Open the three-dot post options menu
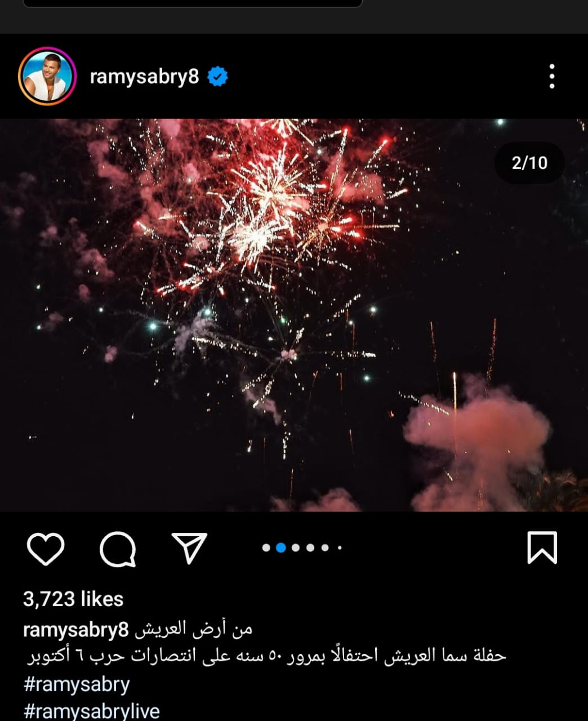The height and width of the screenshot is (721, 588). [x=552, y=76]
